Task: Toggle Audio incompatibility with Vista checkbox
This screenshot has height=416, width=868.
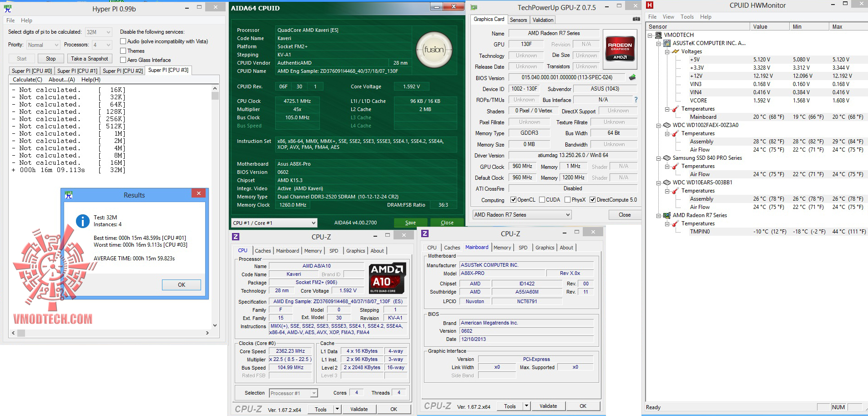Action: 123,41
